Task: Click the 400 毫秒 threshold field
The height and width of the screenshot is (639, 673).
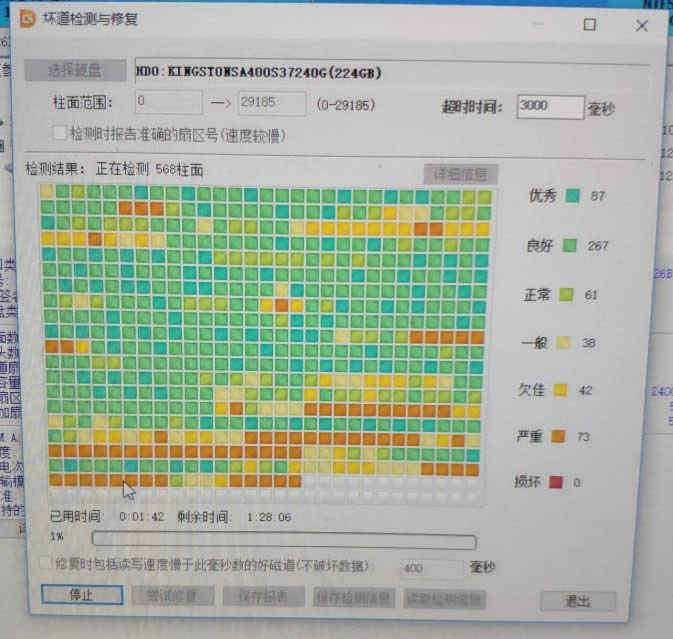Action: coord(430,568)
